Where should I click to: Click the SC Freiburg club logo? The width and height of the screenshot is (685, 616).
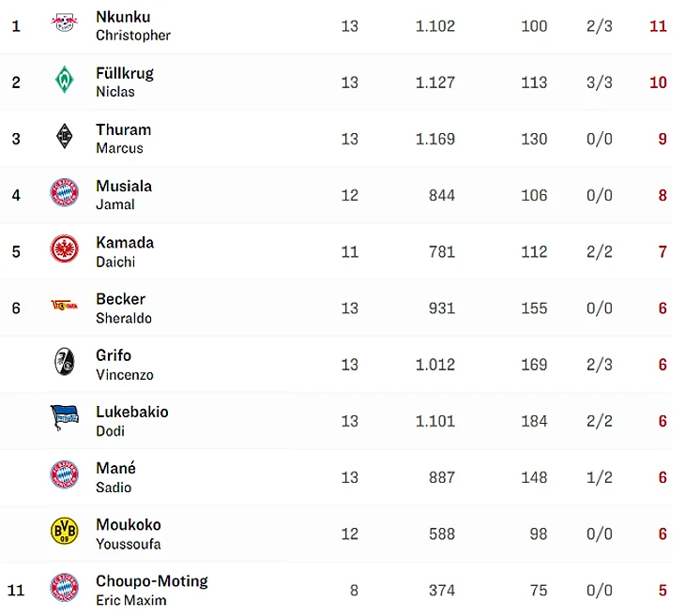point(64,363)
